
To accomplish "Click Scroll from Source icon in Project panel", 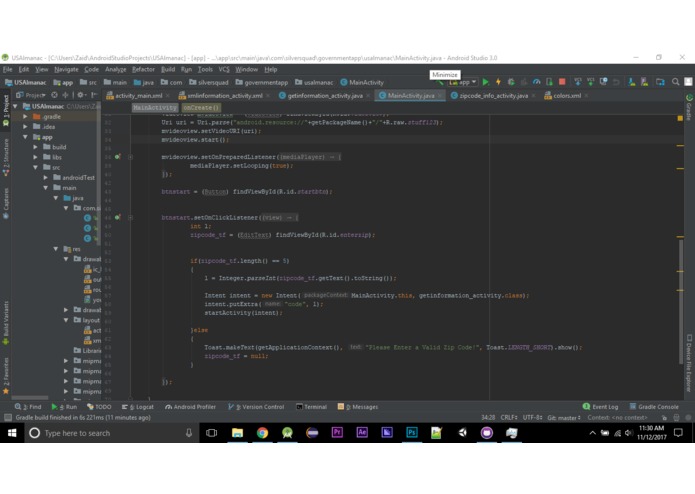I will coord(55,95).
